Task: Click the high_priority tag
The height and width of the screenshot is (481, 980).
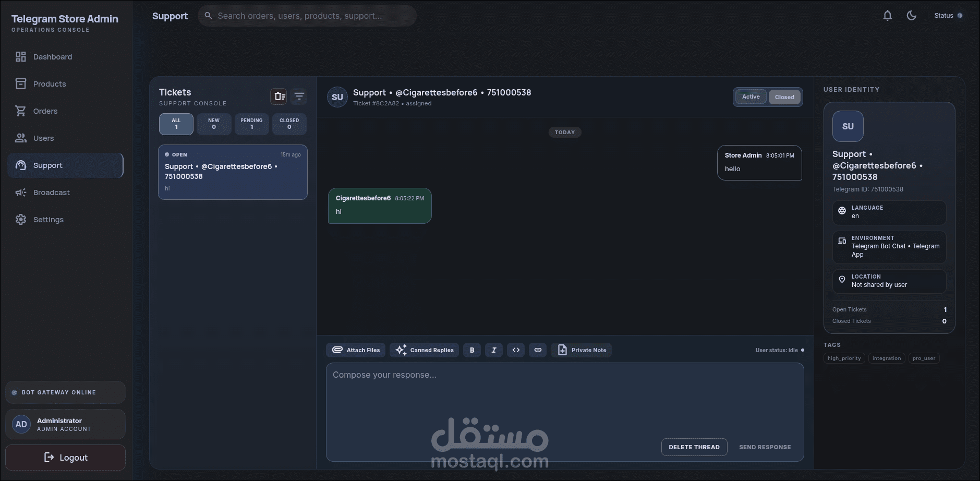Action: [x=844, y=358]
